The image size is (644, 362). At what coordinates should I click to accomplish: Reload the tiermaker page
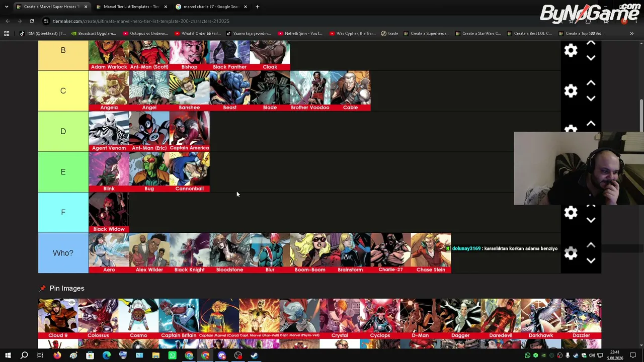coord(32,21)
